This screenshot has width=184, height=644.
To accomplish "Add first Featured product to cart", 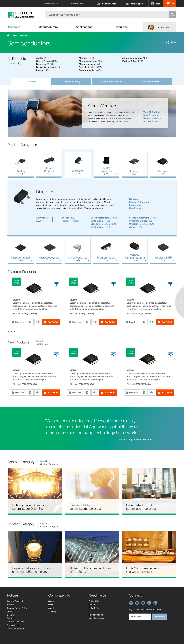I will [x=51, y=322].
